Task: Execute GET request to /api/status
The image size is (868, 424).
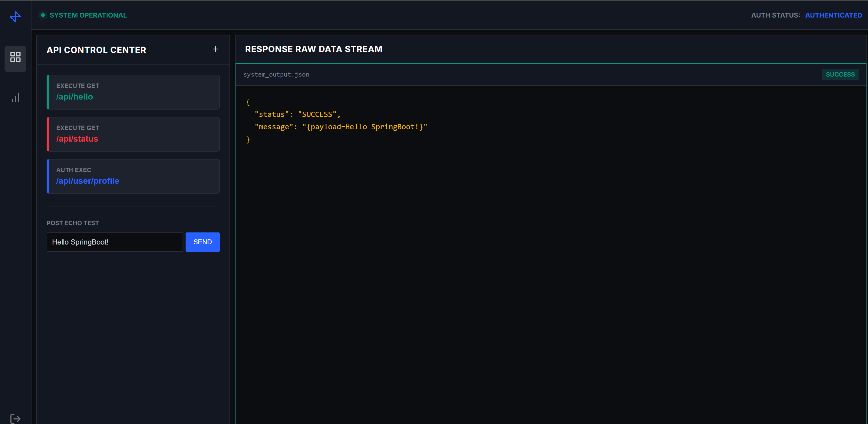Action: 133,134
